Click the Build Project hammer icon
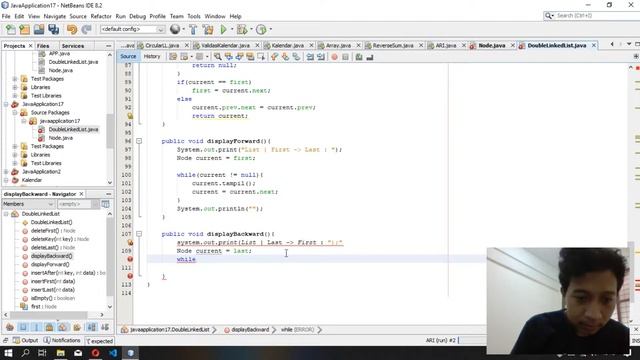Image resolution: width=640 pixels, height=360 pixels. click(x=193, y=29)
